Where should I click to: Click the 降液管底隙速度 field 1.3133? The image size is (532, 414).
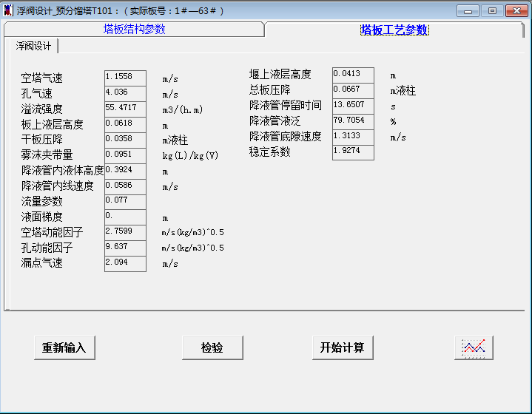(353, 137)
